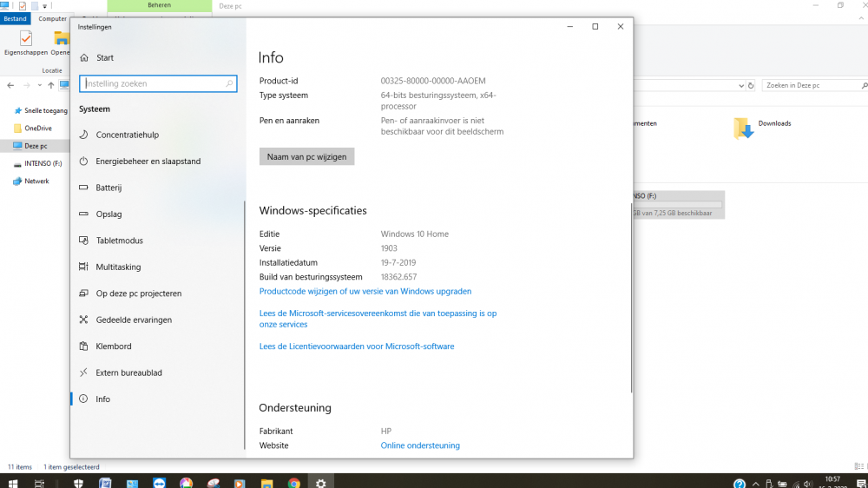This screenshot has width=868, height=488.
Task: Click the magnifier icon in Instelling zoeken
Action: (229, 83)
